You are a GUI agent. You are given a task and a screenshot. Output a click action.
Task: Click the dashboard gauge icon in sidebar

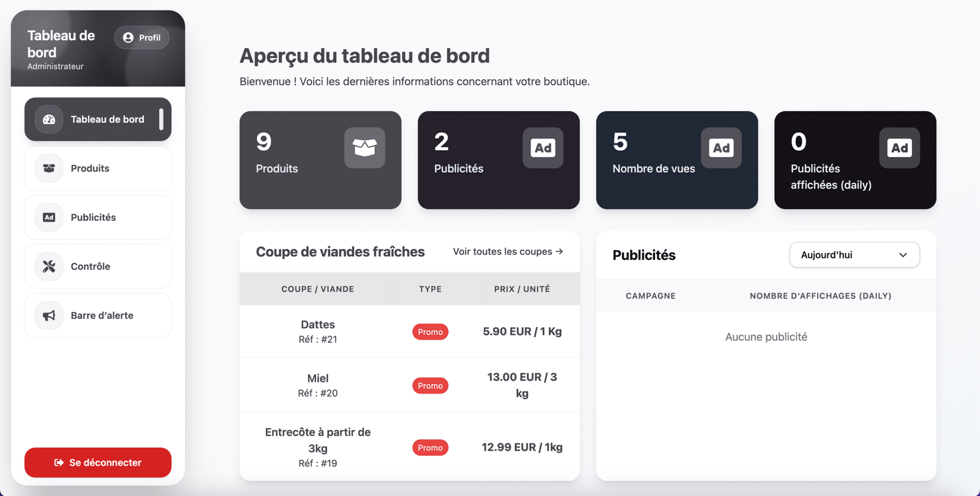tap(49, 120)
